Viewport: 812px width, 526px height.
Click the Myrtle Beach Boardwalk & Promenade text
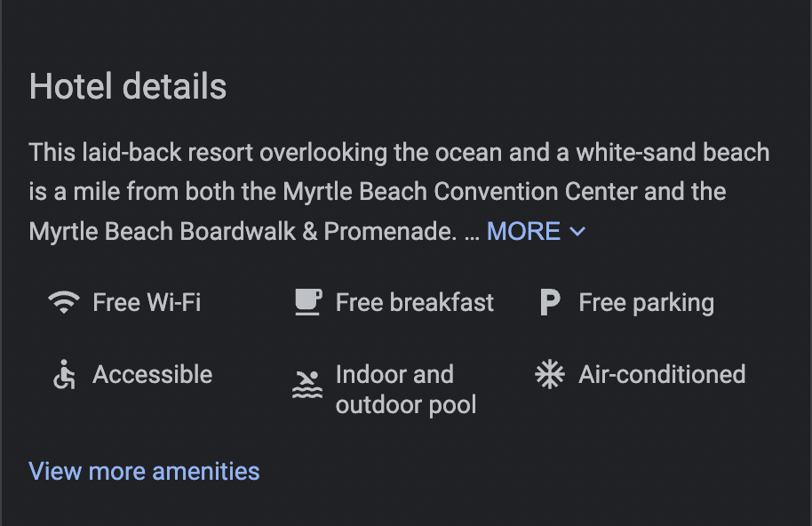click(243, 232)
